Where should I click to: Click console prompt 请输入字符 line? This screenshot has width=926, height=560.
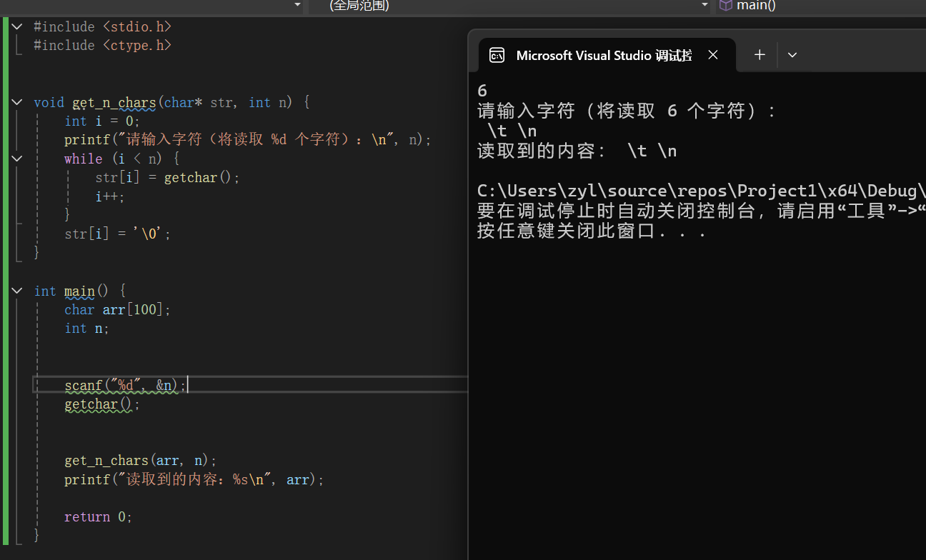point(627,111)
